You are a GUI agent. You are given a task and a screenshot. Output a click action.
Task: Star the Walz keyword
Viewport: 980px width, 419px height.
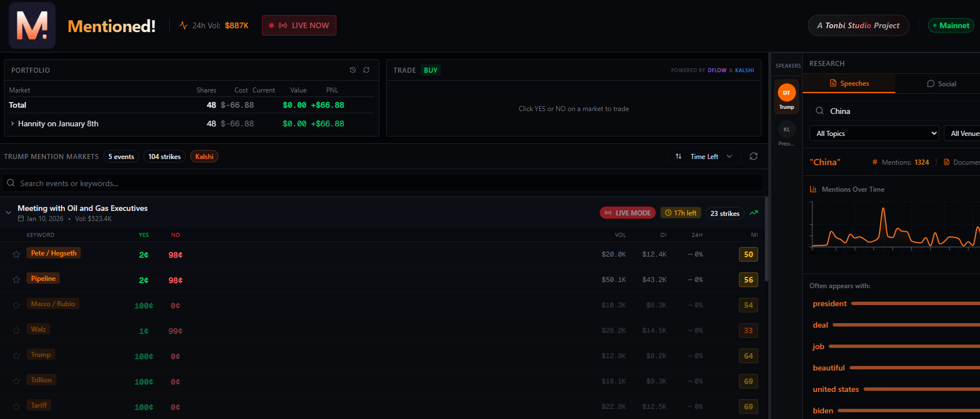tap(16, 330)
